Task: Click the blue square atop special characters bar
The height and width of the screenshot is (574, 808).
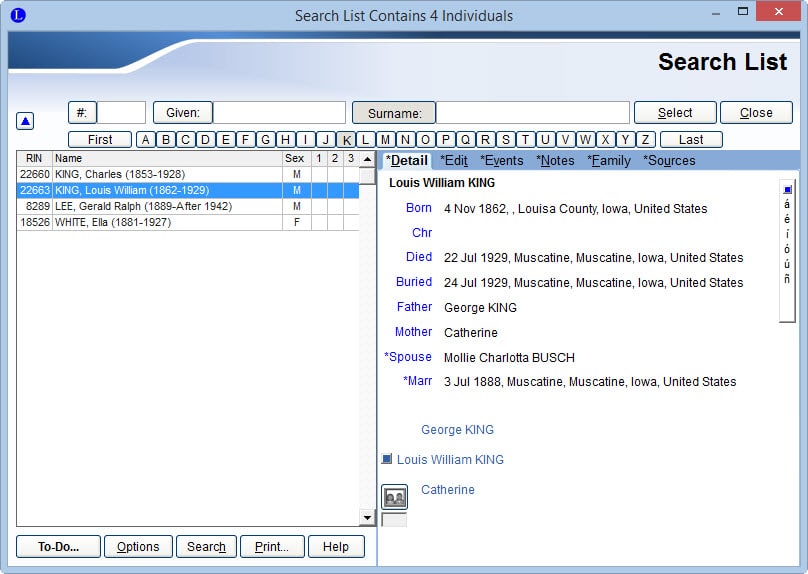Action: [x=787, y=190]
